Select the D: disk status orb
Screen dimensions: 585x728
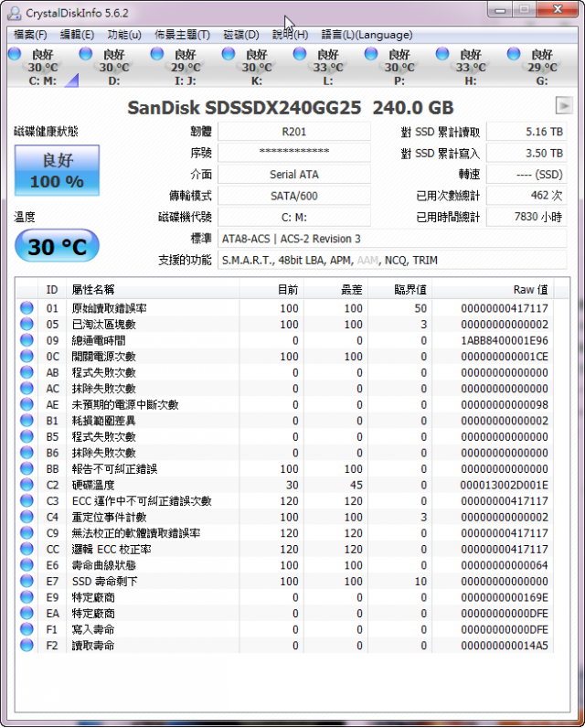(x=86, y=54)
